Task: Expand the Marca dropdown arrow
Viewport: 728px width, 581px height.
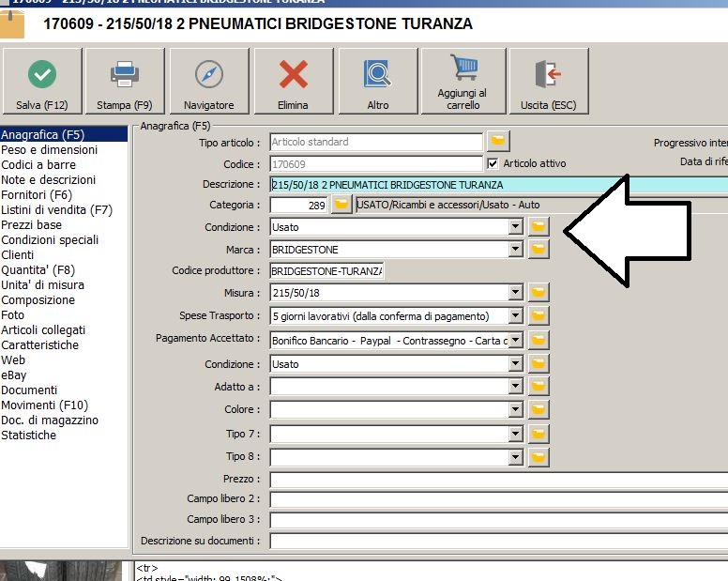Action: [x=515, y=250]
